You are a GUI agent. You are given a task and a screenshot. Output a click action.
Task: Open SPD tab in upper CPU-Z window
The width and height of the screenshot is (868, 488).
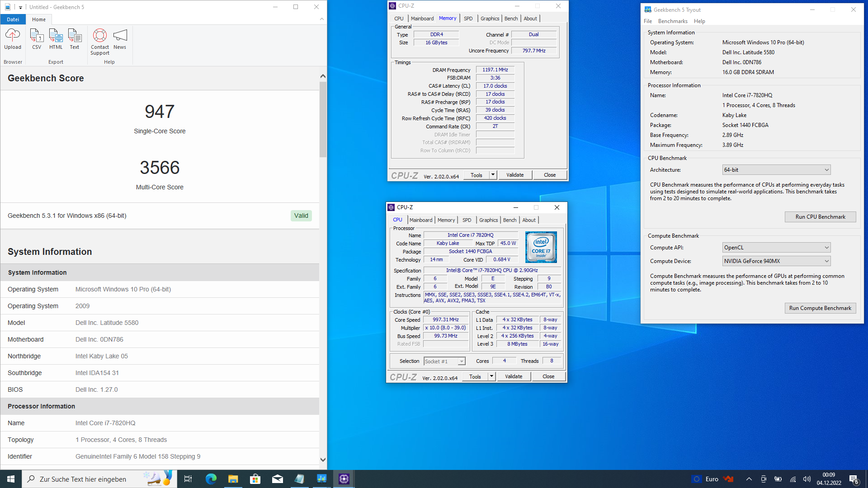click(x=468, y=19)
